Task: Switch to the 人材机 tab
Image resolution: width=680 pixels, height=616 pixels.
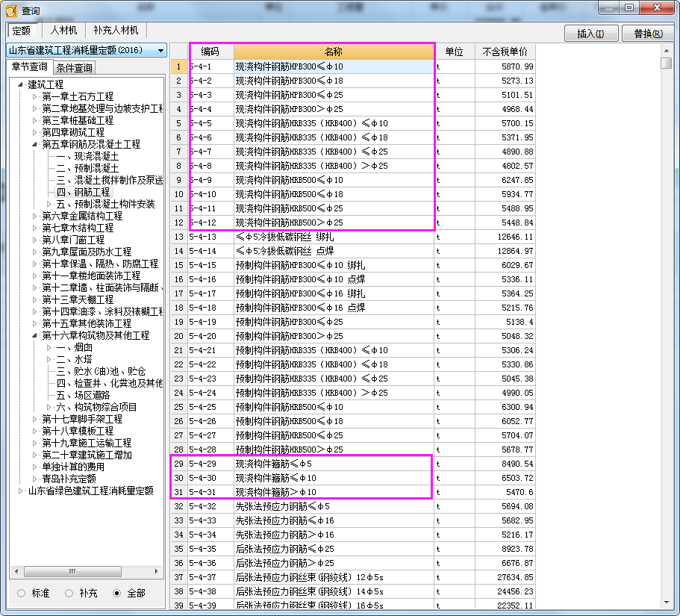Action: pyautogui.click(x=63, y=30)
